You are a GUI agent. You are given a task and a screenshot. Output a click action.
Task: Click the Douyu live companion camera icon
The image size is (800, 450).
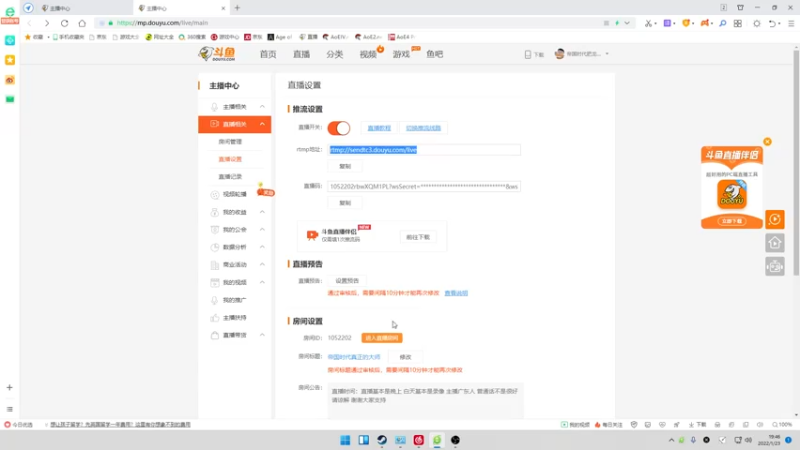(312, 235)
